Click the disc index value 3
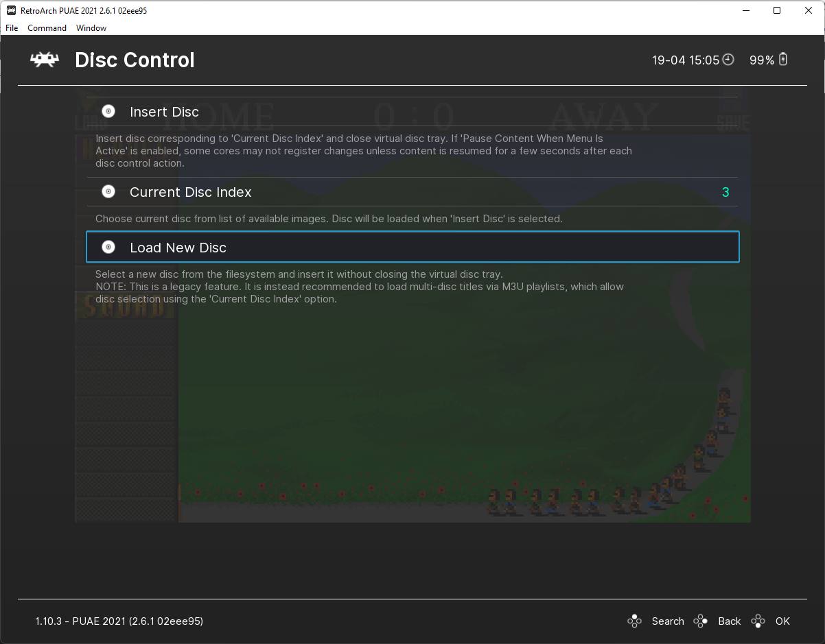Image resolution: width=825 pixels, height=644 pixels. (x=725, y=193)
